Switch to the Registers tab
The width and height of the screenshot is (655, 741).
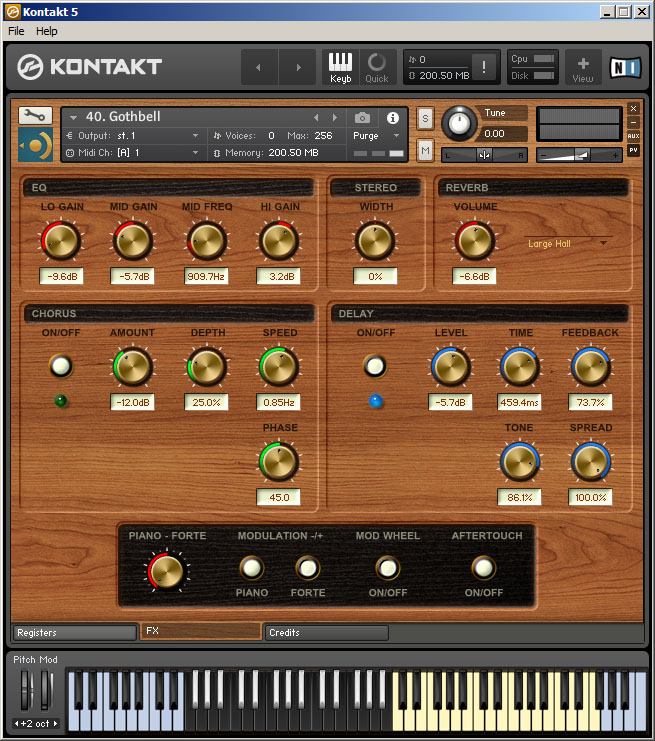(74, 632)
